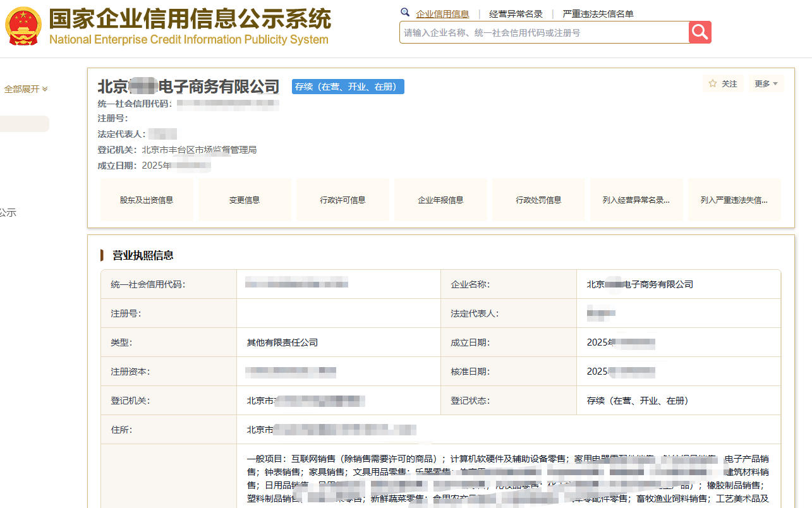Click the small magnifier icon before 企业信用信息
Viewport: 812px width, 508px height.
coord(405,12)
